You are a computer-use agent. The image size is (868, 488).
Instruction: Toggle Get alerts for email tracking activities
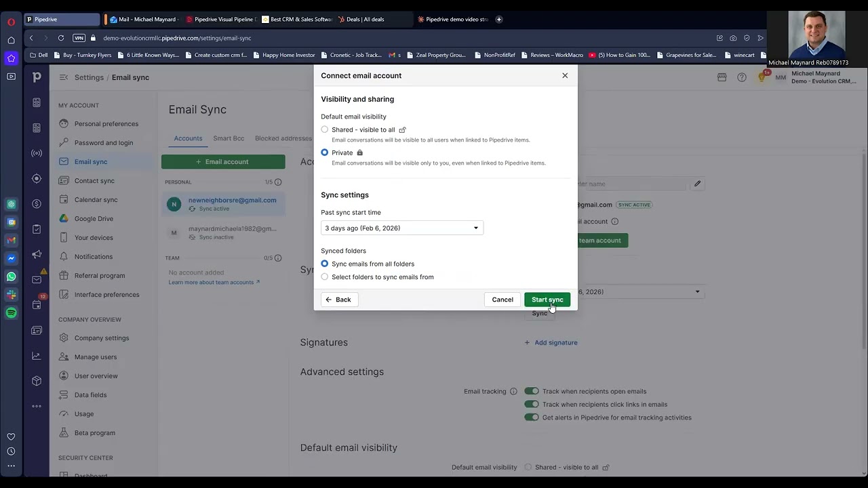point(532,418)
